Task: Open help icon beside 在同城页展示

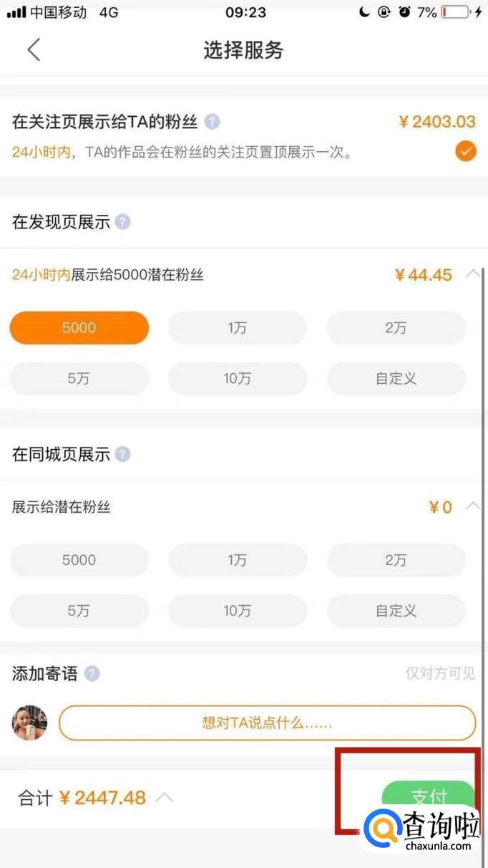Action: (x=123, y=454)
